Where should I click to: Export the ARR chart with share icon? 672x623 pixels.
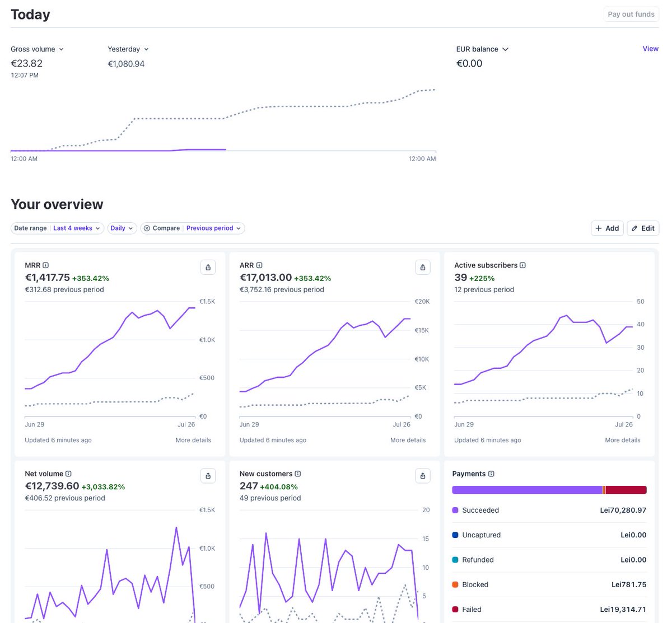pyautogui.click(x=423, y=268)
